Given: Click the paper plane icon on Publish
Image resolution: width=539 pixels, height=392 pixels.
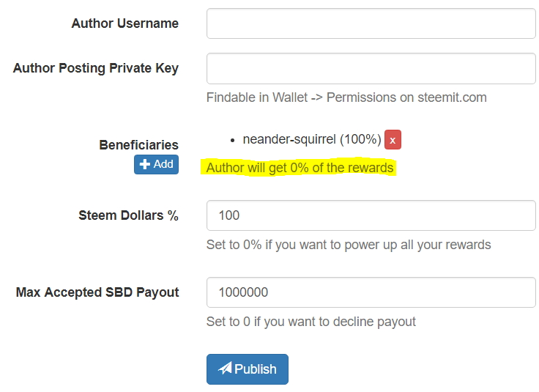Looking at the screenshot, I should [x=226, y=369].
